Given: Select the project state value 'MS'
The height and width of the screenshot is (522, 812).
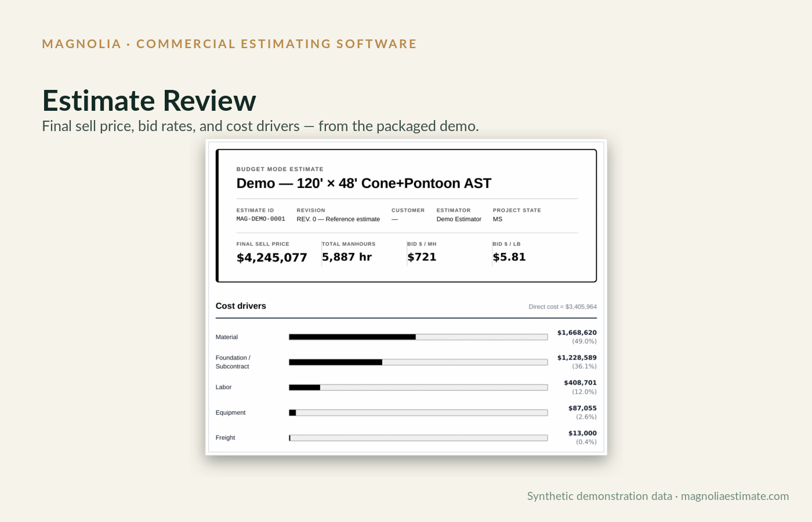Looking at the screenshot, I should pyautogui.click(x=498, y=219).
